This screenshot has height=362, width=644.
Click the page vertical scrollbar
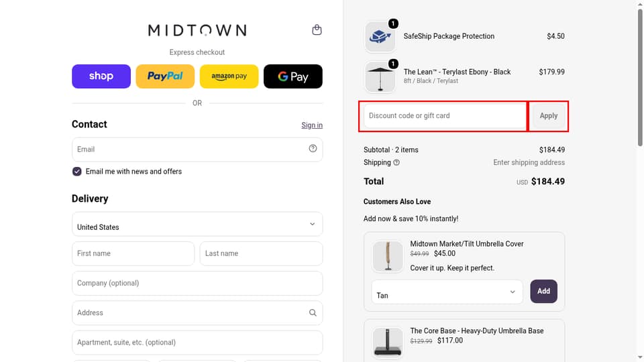(x=640, y=78)
